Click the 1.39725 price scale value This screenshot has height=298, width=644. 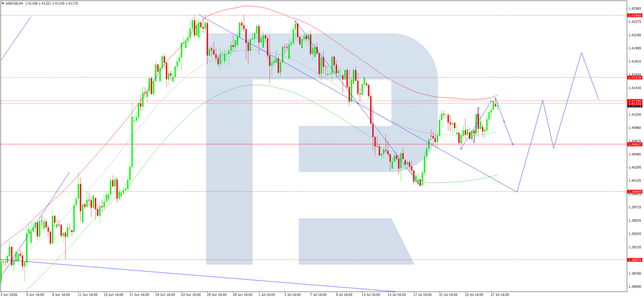635,207
